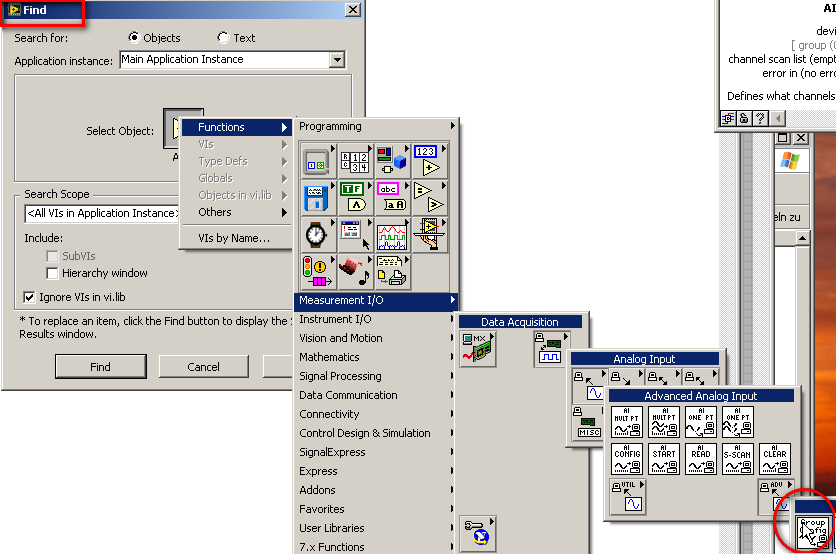Open the Traditional DAQ palette icon
Screen dimensions: 836x554
[552, 349]
